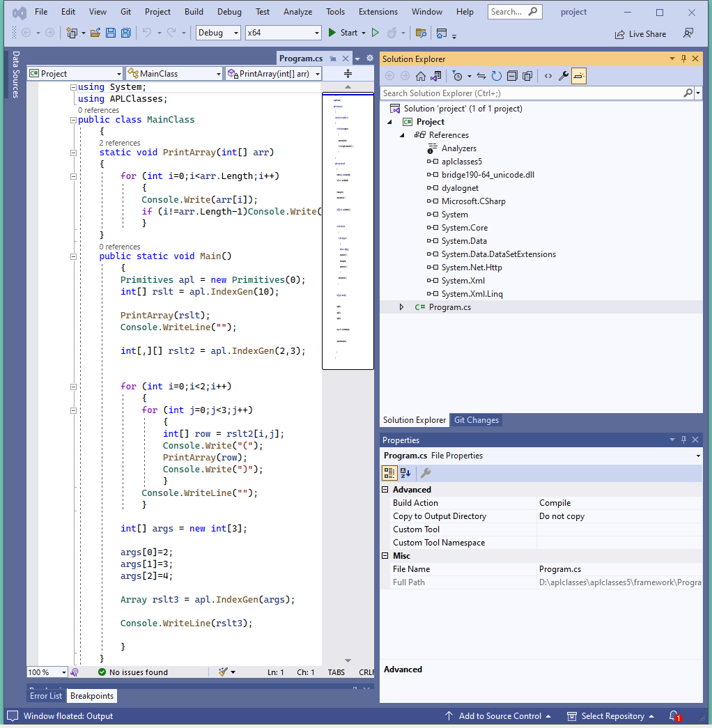The width and height of the screenshot is (712, 728).
Task: Click the Solution Explorer Home icon
Action: (421, 76)
